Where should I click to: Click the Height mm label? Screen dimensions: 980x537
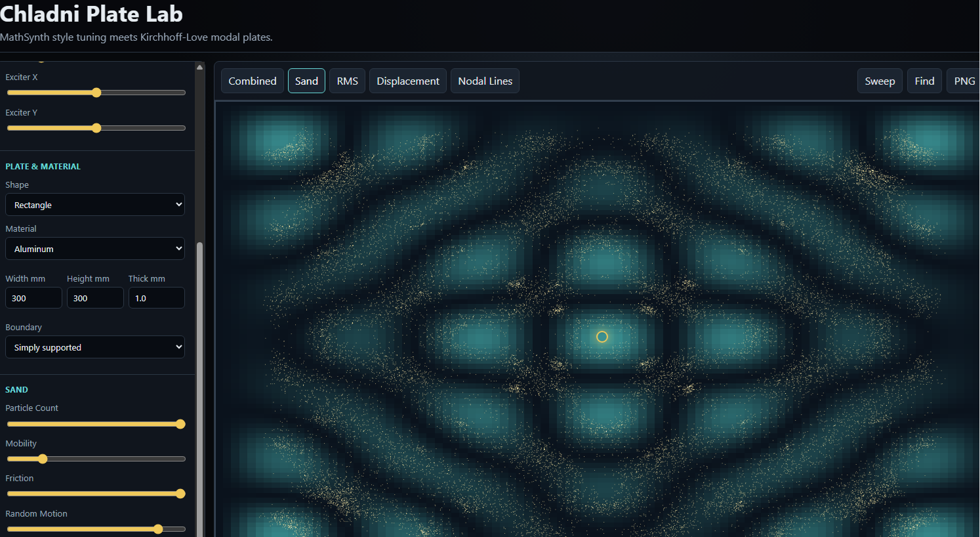[88, 279]
